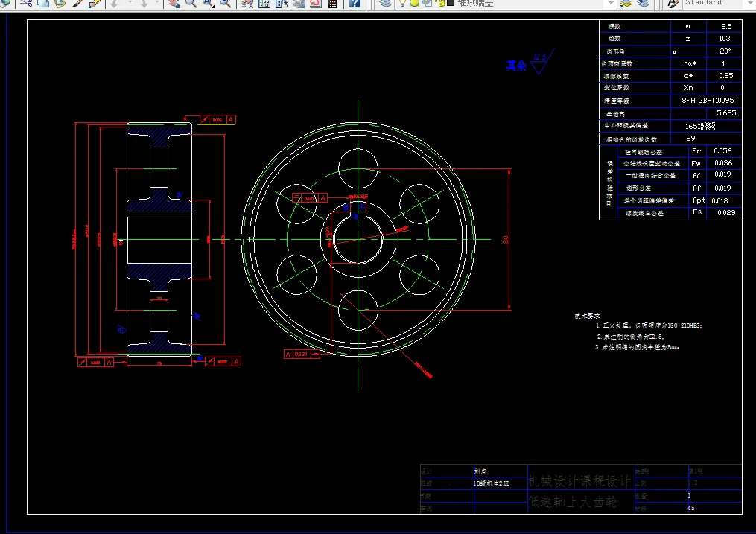This screenshot has height=534, width=756.
Task: Click the current layer's black color swatch
Action: (451, 2)
